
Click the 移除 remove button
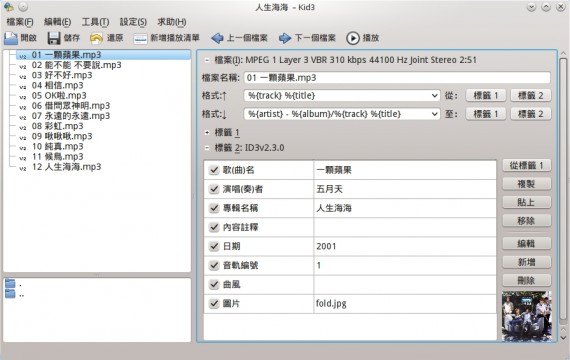[526, 221]
